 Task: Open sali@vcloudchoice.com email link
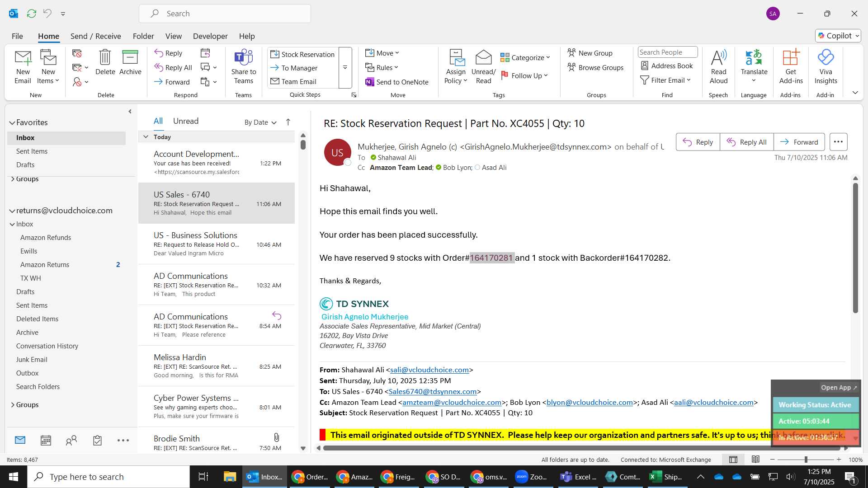coord(429,370)
